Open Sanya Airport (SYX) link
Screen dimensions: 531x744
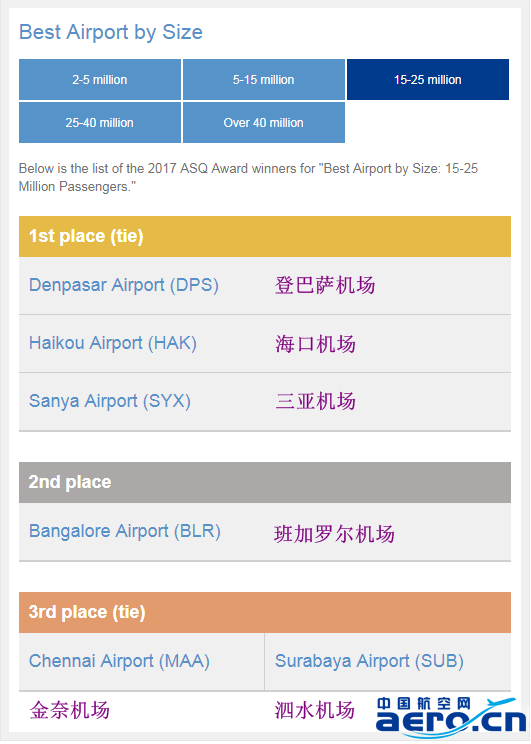point(110,401)
